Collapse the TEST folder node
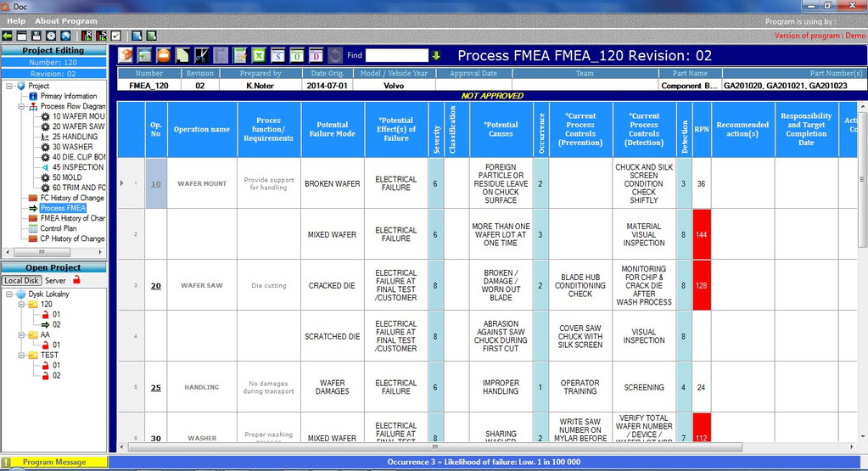 click(21, 356)
